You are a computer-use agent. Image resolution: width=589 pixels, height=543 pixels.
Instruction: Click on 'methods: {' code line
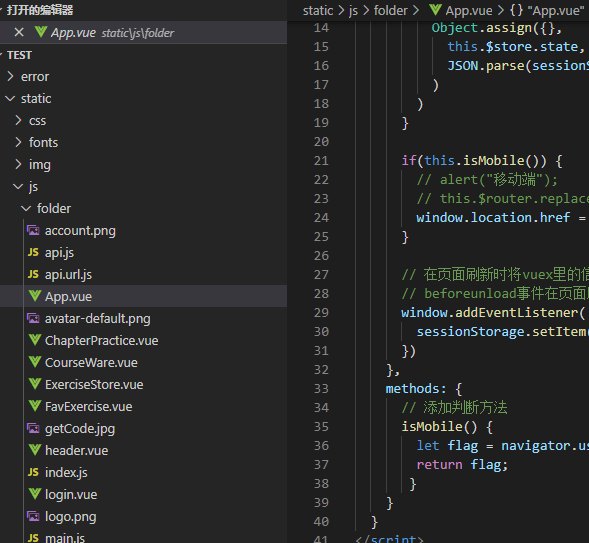tap(424, 389)
